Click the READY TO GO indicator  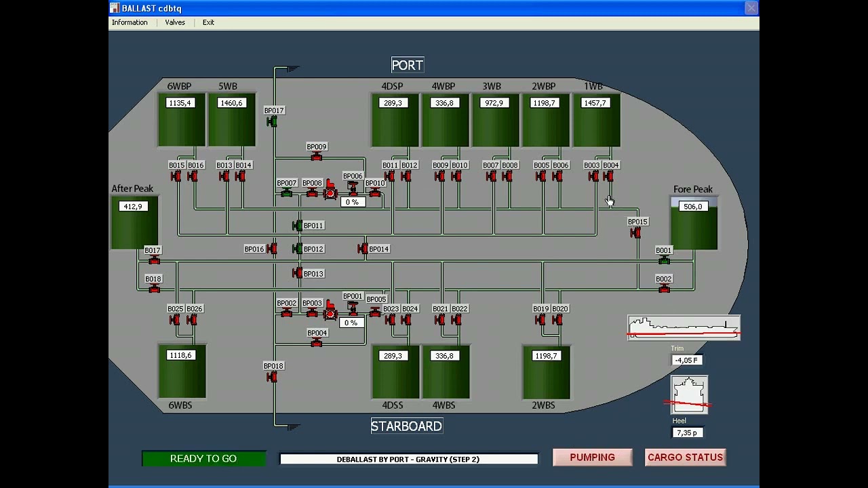pos(203,459)
